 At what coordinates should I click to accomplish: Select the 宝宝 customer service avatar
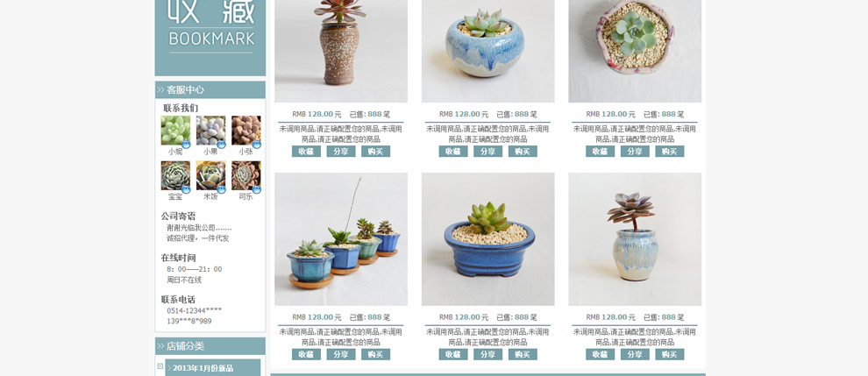[x=175, y=175]
